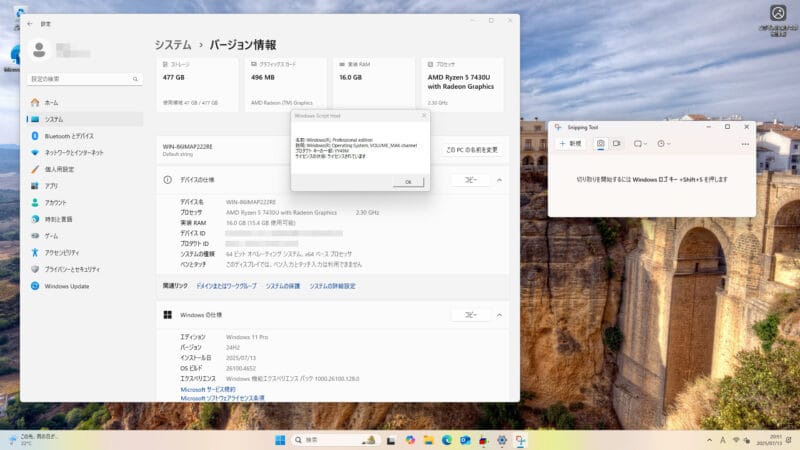Open the snip shape mode dropdown
The height and width of the screenshot is (450, 800).
640,144
